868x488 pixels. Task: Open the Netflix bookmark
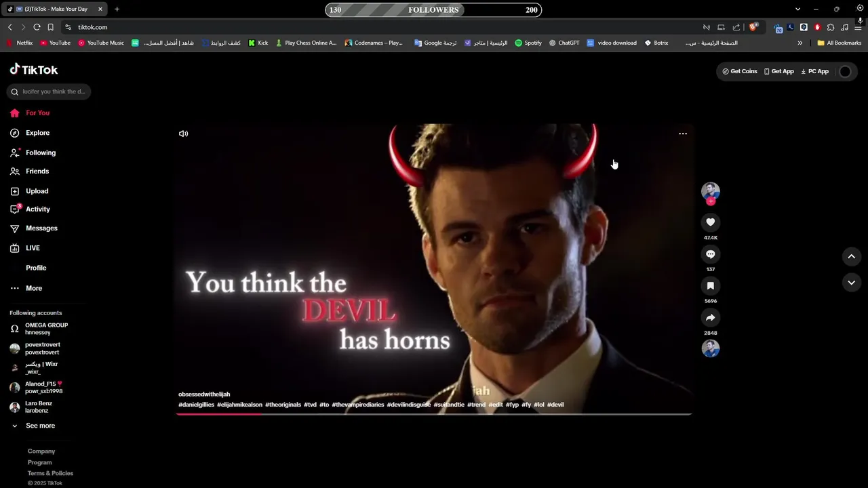coord(20,43)
